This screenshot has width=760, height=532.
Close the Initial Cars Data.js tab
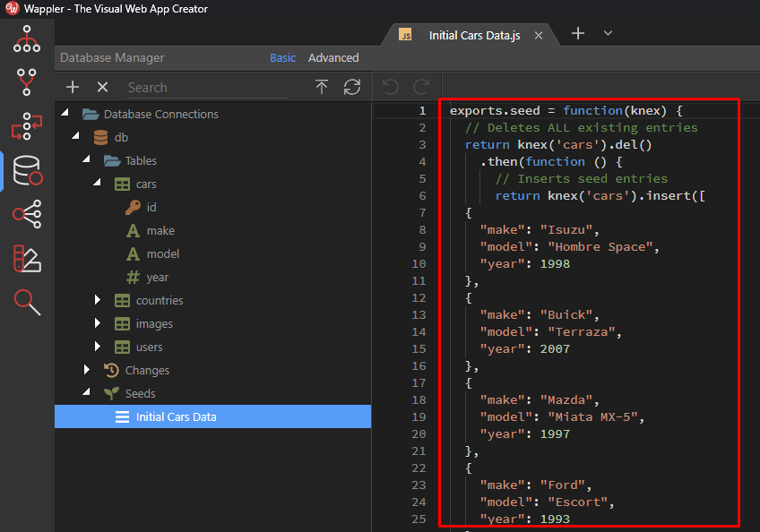(x=539, y=35)
